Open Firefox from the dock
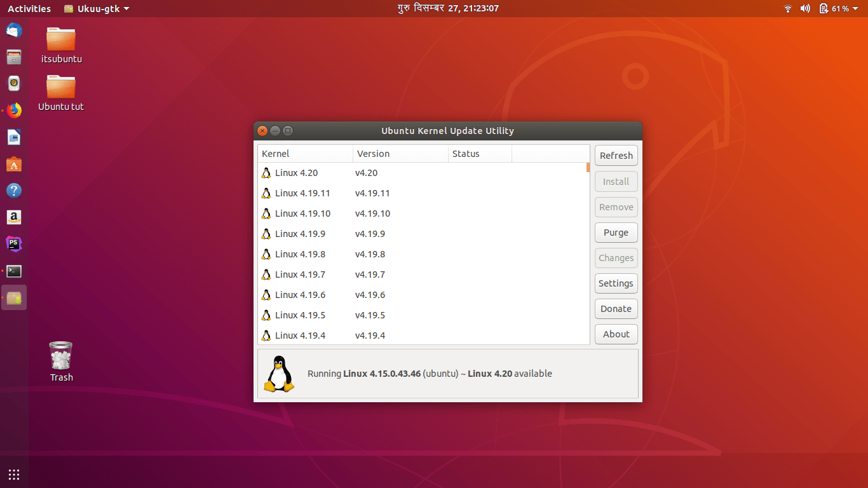 [x=14, y=110]
